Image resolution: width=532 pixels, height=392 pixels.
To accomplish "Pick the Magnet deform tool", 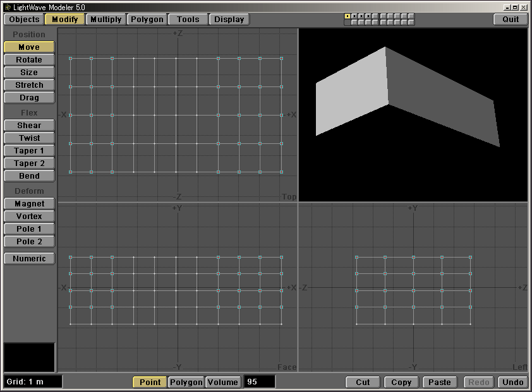I will tap(29, 204).
